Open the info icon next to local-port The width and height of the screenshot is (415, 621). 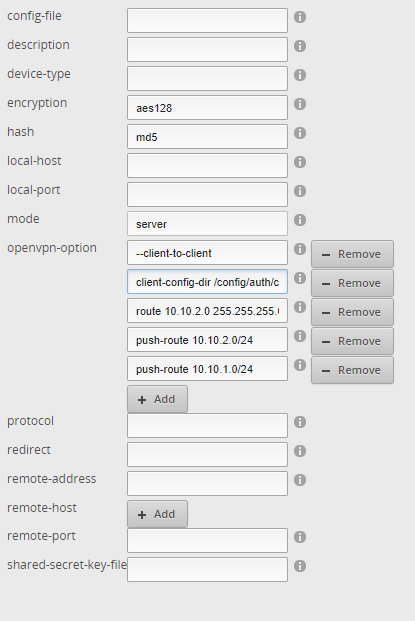click(x=300, y=191)
